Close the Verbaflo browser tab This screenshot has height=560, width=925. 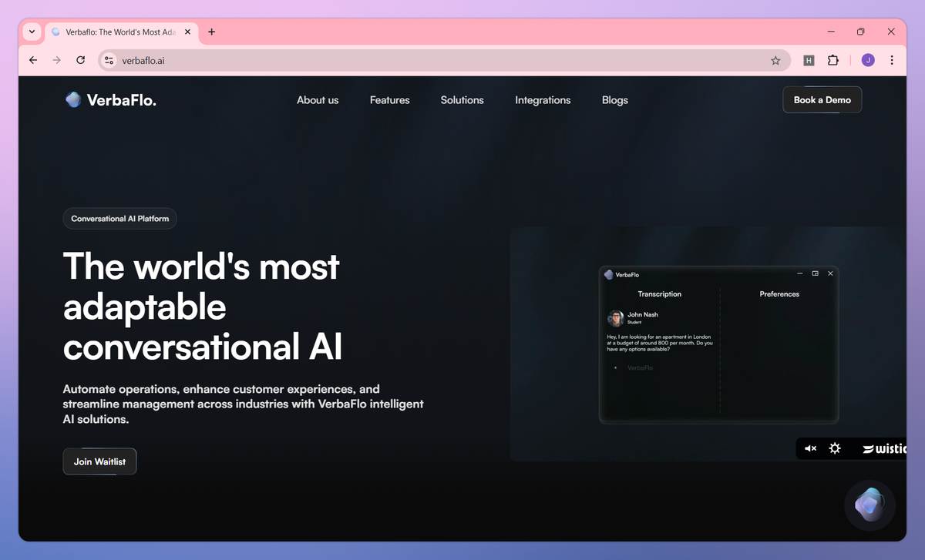click(x=187, y=32)
